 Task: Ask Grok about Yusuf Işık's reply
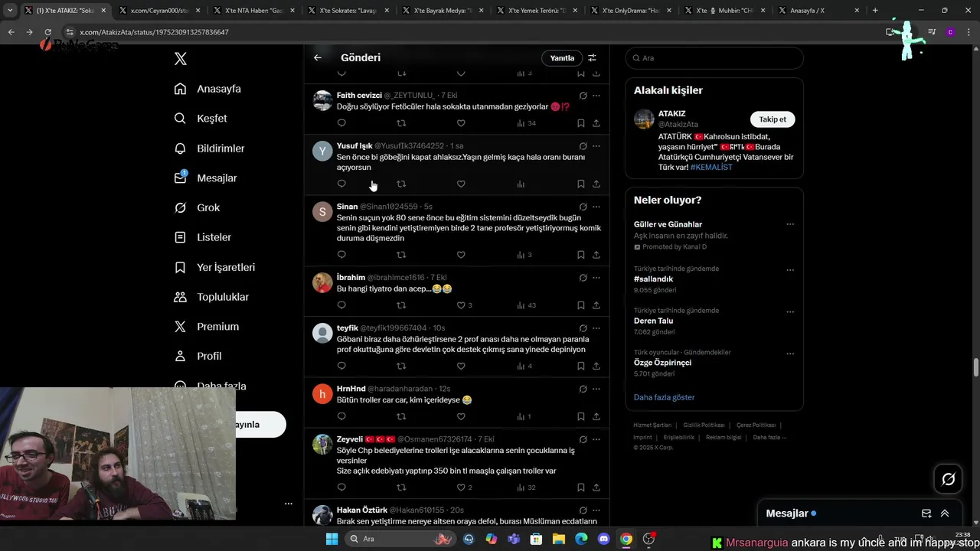(x=583, y=146)
